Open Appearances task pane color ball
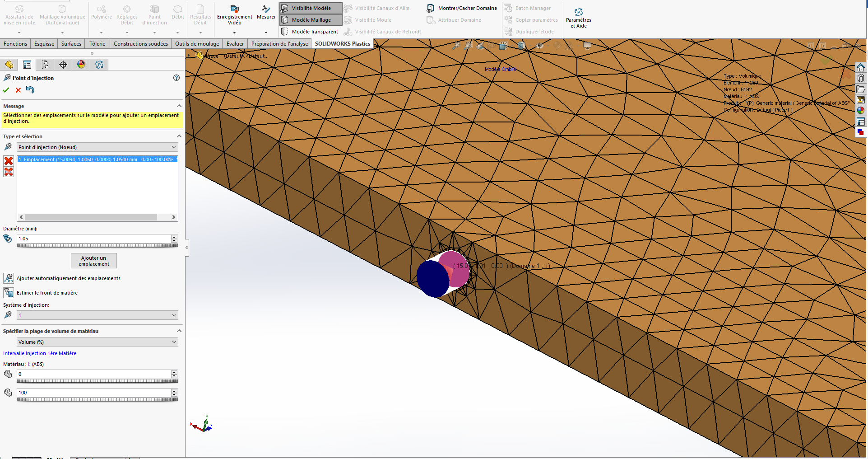The height and width of the screenshot is (459, 868). point(861,111)
